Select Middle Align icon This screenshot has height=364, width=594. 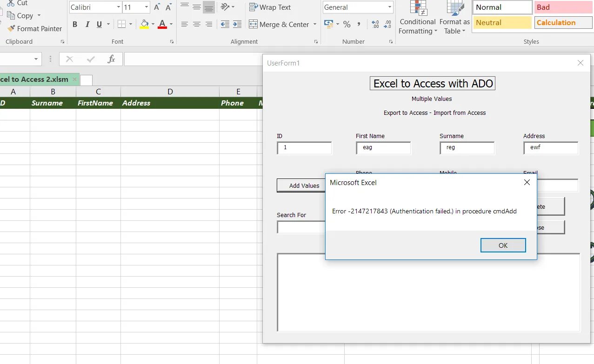pyautogui.click(x=197, y=7)
